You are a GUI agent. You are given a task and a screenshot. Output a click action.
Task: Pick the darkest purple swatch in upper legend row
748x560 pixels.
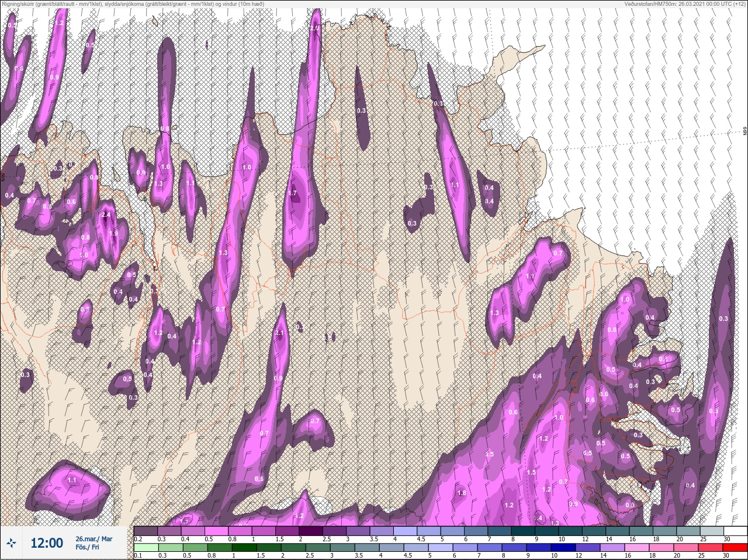pos(311,531)
